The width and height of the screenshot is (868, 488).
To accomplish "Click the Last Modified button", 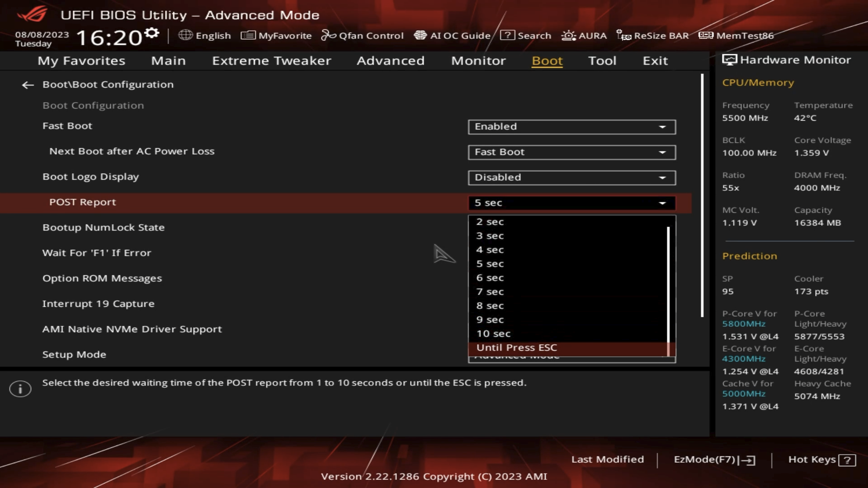I will point(607,460).
